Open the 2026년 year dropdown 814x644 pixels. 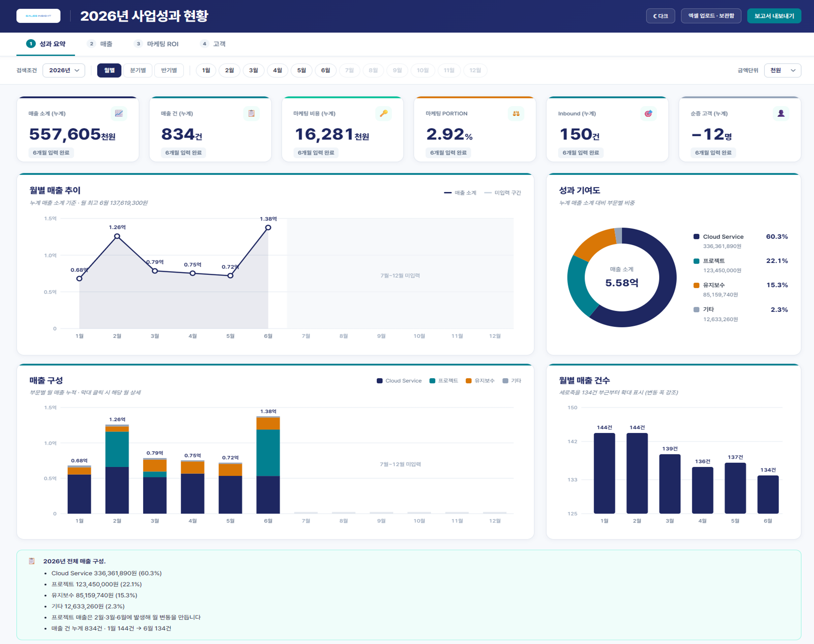(64, 71)
